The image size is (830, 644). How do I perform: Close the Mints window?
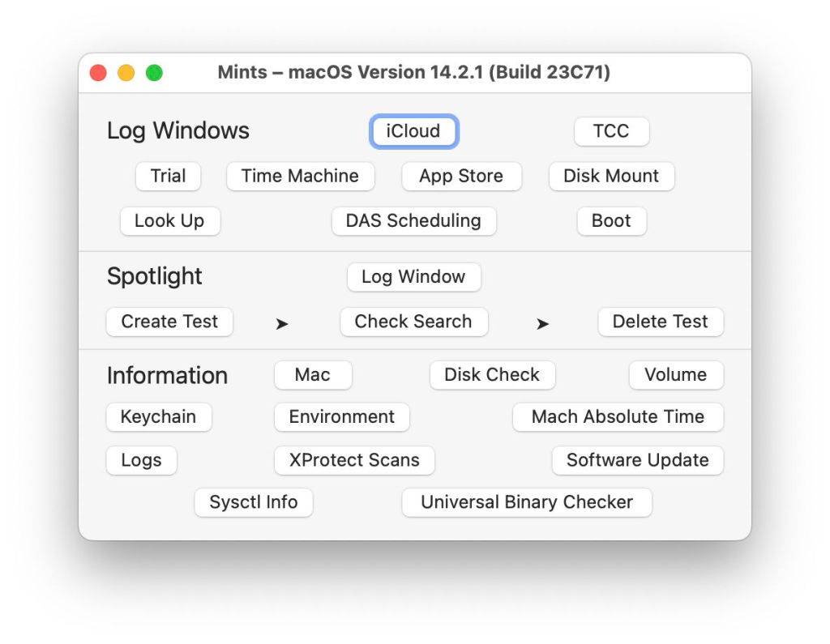pyautogui.click(x=98, y=73)
